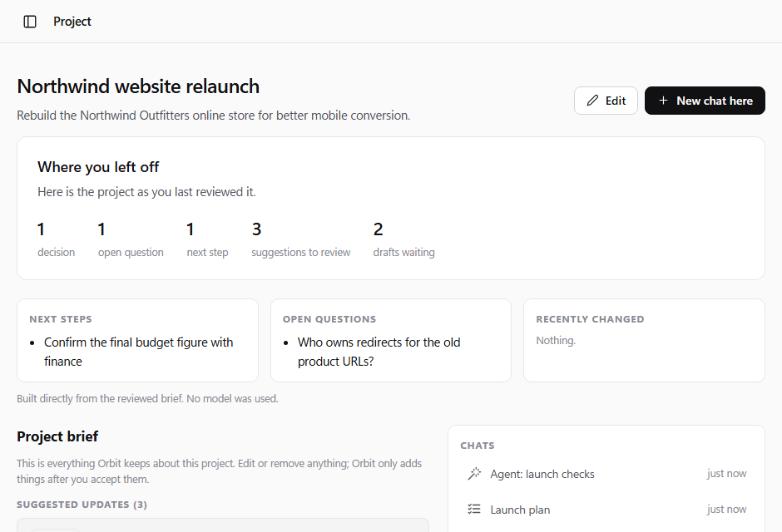Click the CHATS panel heading

pos(478,446)
